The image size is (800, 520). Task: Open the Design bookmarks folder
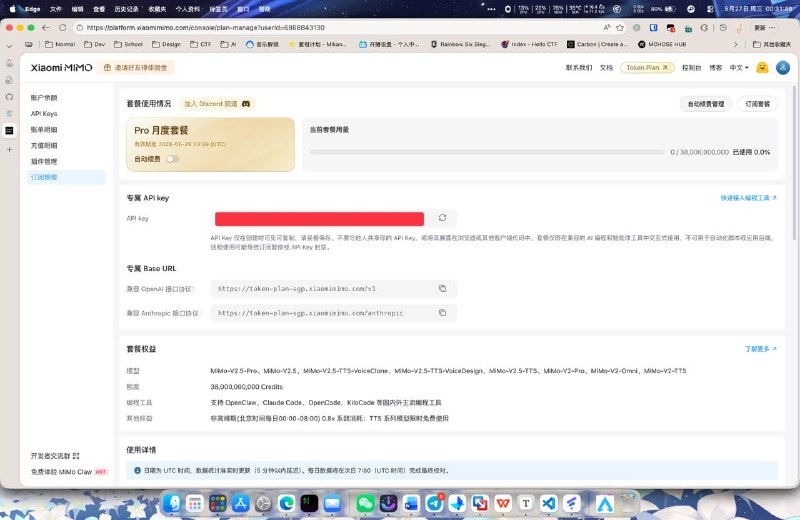pyautogui.click(x=166, y=44)
